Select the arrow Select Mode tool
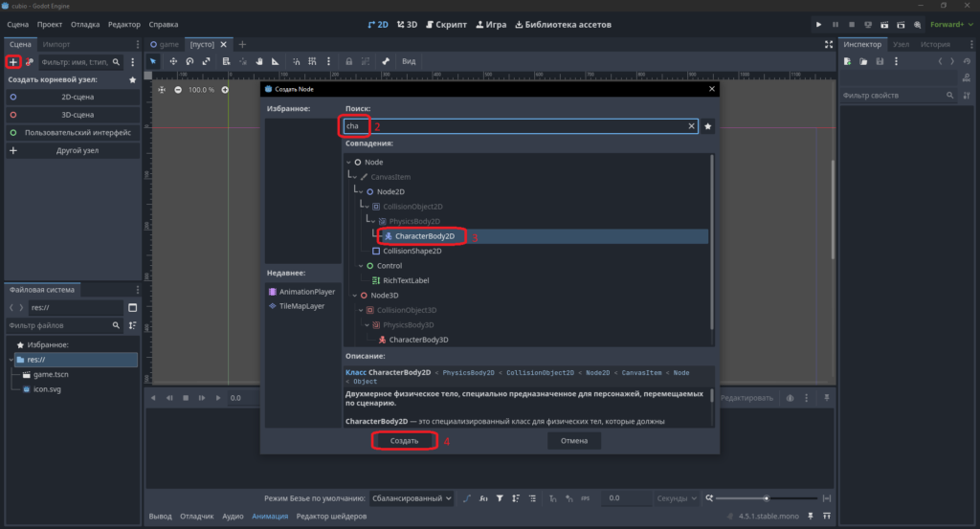980x529 pixels. pos(153,61)
